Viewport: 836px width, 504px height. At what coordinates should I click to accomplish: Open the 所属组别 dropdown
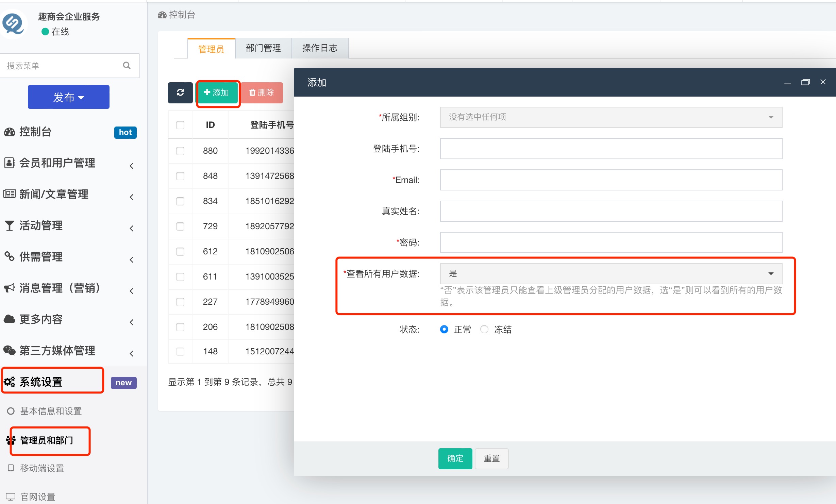click(x=611, y=117)
